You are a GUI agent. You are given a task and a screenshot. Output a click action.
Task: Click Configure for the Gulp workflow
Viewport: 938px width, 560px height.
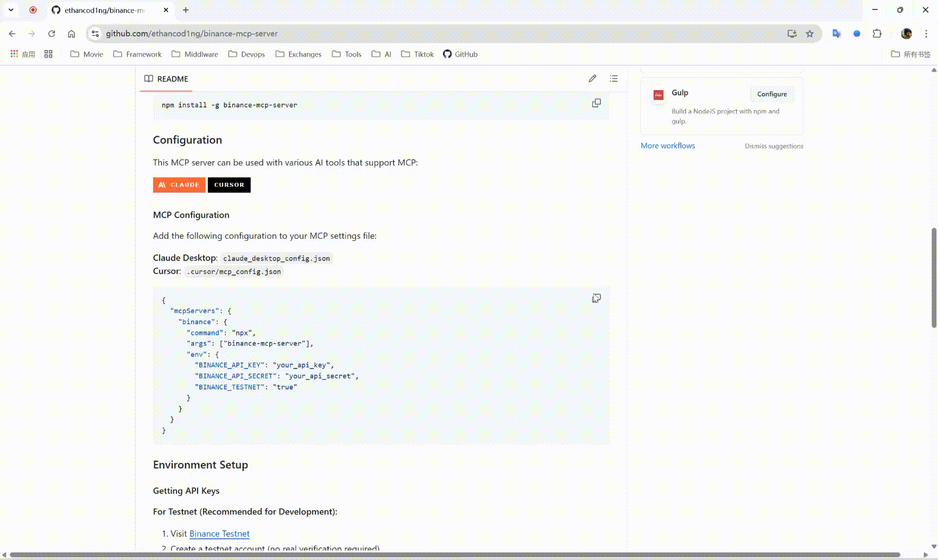(x=771, y=94)
